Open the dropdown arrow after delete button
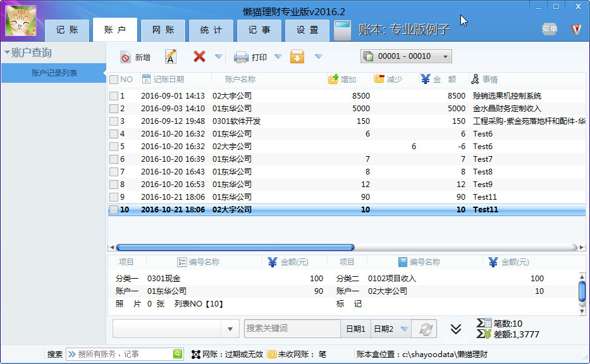 point(218,57)
